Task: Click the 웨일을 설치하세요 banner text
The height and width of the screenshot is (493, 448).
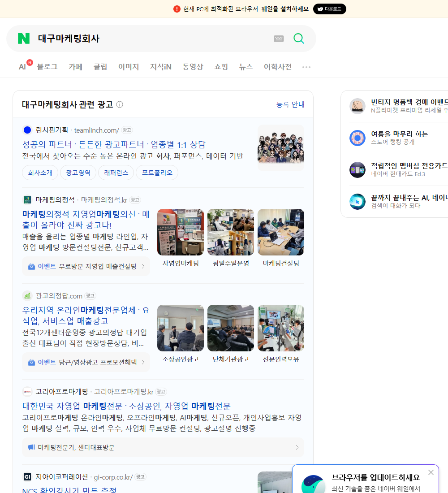Action: coord(285,9)
